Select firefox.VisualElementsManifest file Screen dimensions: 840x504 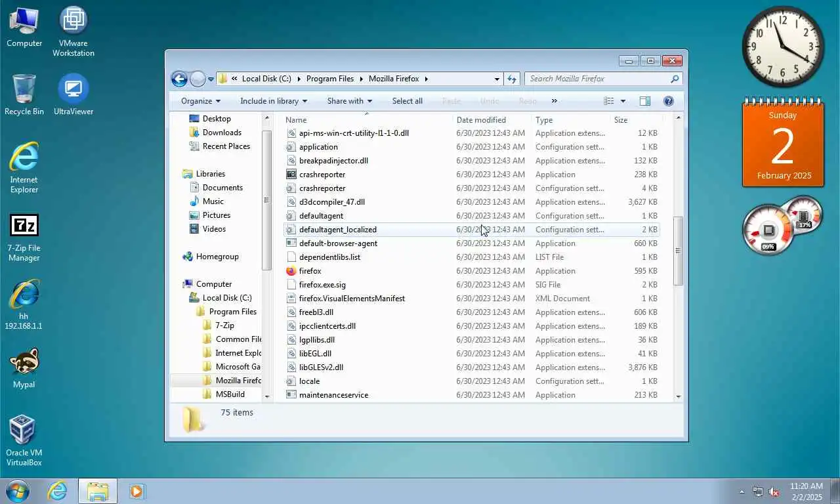471,299
